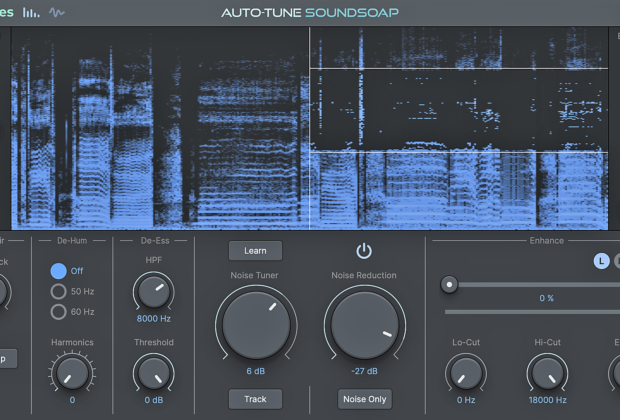Screen dimensions: 620x420
Task: Toggle the Noise Reduction power icon
Action: [x=364, y=251]
